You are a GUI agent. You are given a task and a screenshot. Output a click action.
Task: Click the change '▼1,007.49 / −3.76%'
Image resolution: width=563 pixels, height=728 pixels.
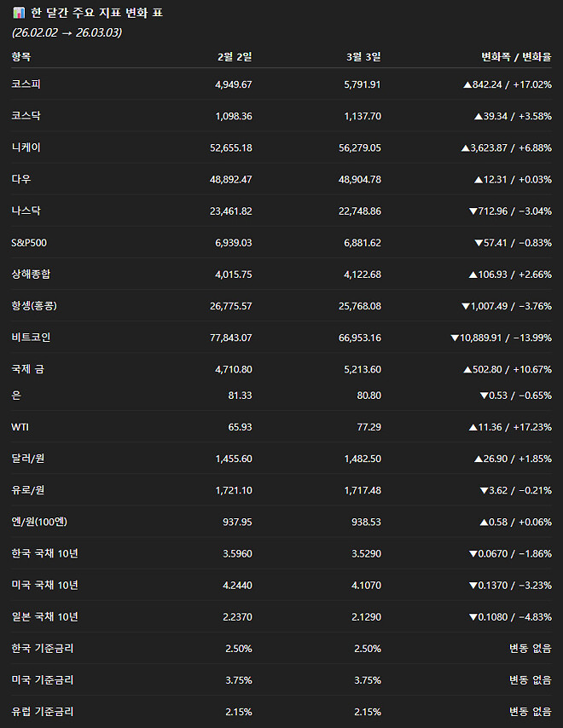coord(507,306)
